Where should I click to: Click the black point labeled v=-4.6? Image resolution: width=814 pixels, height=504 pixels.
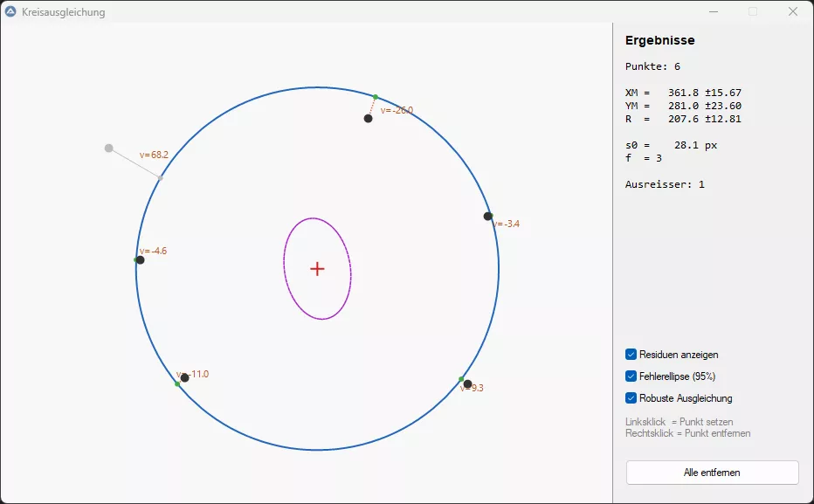(x=140, y=260)
